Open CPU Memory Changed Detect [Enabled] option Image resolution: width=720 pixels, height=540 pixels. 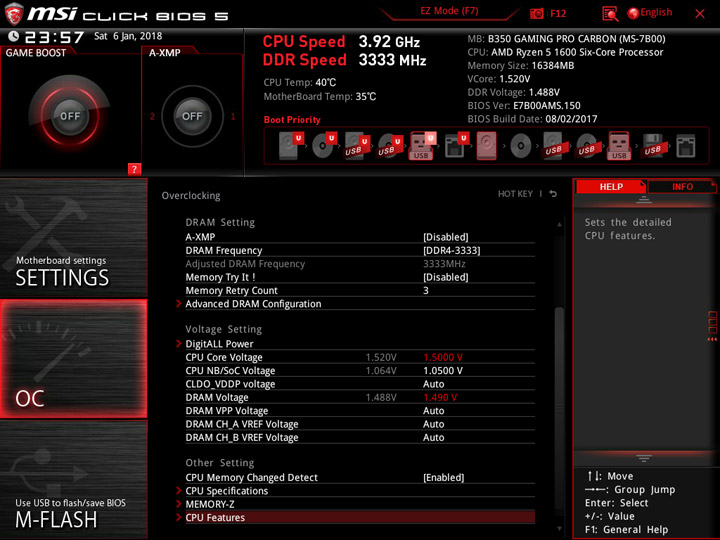tap(444, 478)
